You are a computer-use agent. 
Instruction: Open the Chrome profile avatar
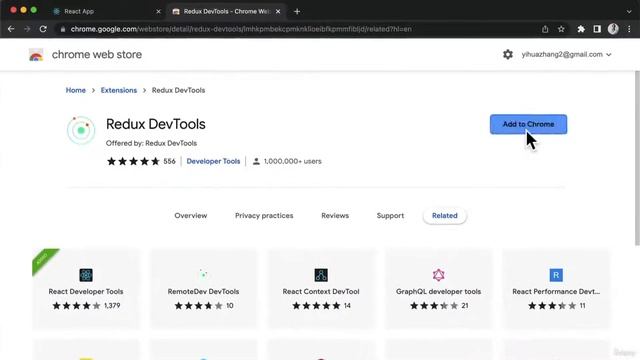pyautogui.click(x=613, y=29)
